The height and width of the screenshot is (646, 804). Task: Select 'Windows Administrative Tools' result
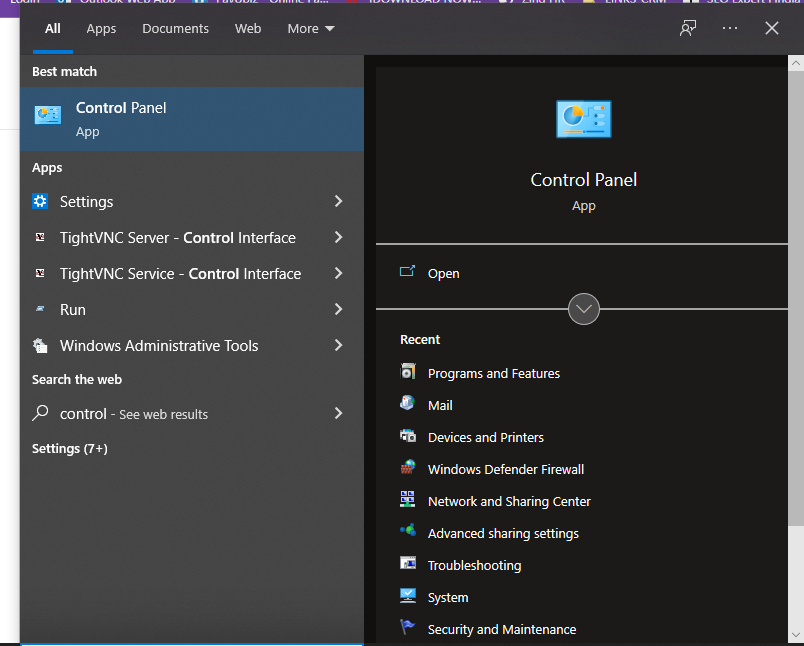[192, 345]
